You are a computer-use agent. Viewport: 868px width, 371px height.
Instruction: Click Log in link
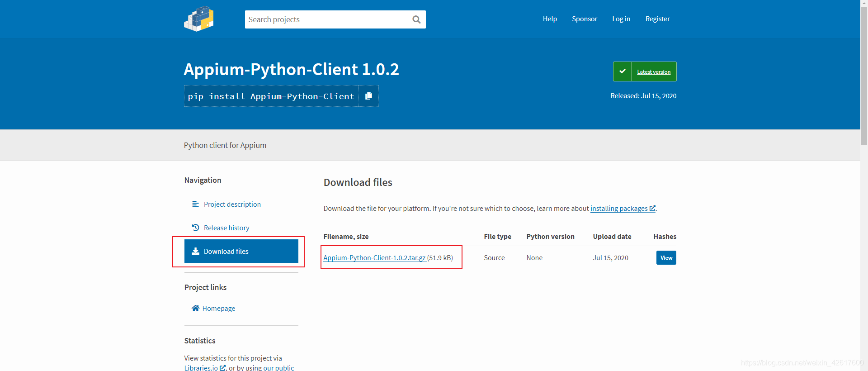pyautogui.click(x=621, y=19)
